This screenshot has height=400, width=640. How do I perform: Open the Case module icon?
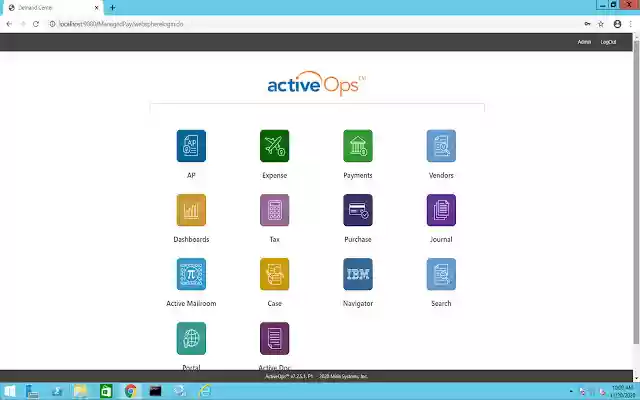274,274
